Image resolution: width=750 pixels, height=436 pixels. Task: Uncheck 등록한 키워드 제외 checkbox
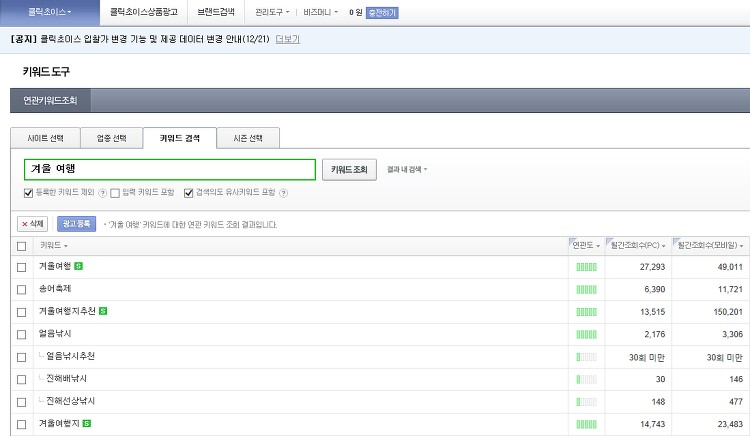click(x=28, y=193)
